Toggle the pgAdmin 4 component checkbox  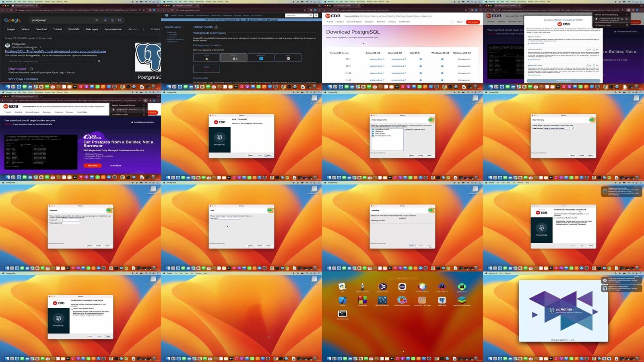(x=373, y=132)
